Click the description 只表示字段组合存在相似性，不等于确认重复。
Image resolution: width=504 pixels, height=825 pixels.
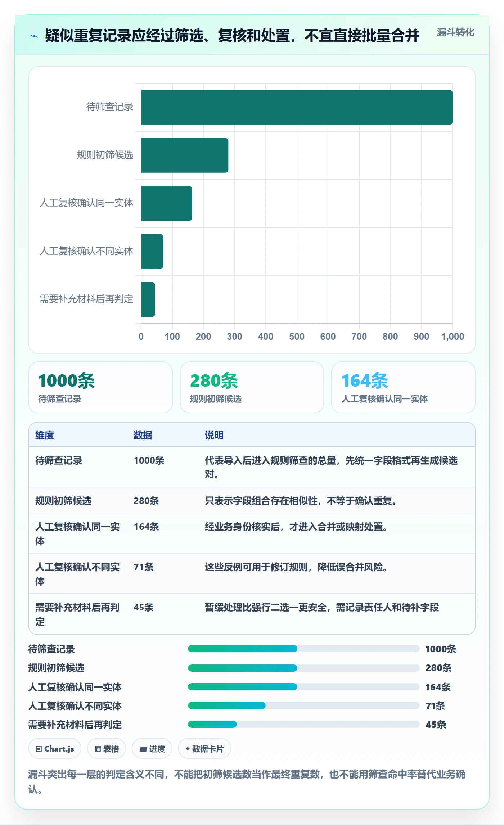(301, 501)
